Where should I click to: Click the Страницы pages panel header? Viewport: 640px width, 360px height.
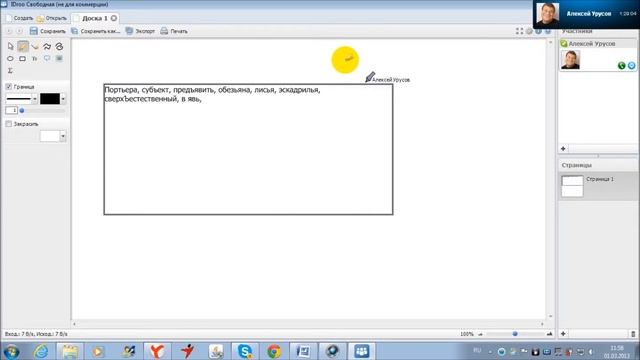pos(576,165)
